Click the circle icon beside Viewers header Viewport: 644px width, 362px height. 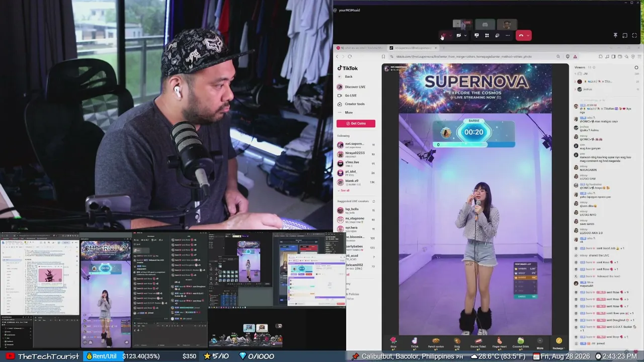(636, 67)
